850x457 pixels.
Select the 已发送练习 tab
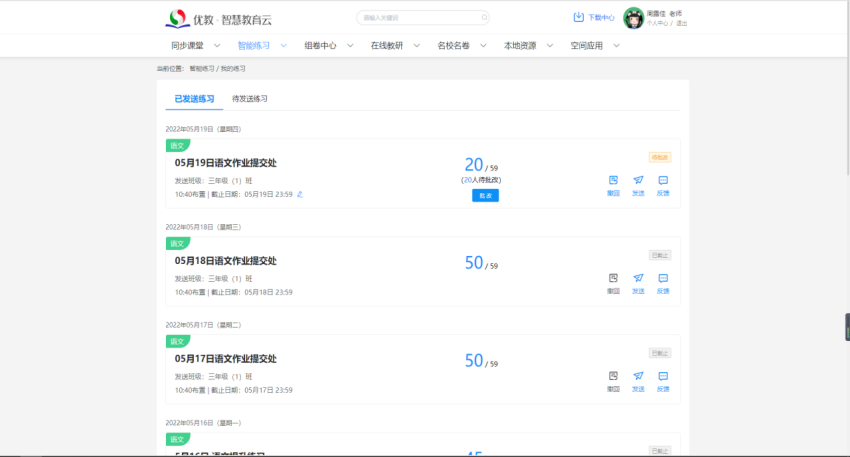(194, 99)
